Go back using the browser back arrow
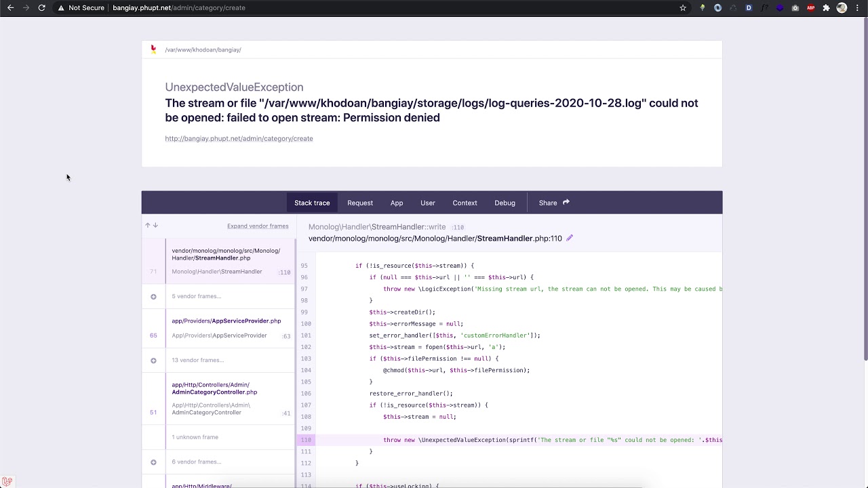The width and height of the screenshot is (868, 488). pos(10,7)
